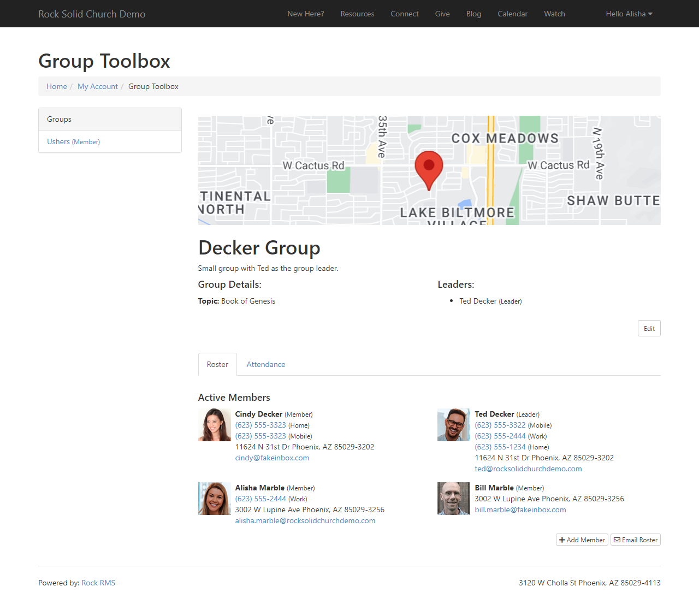Screen dimensions: 699x616
Task: Open the Resources menu item
Action: click(357, 14)
